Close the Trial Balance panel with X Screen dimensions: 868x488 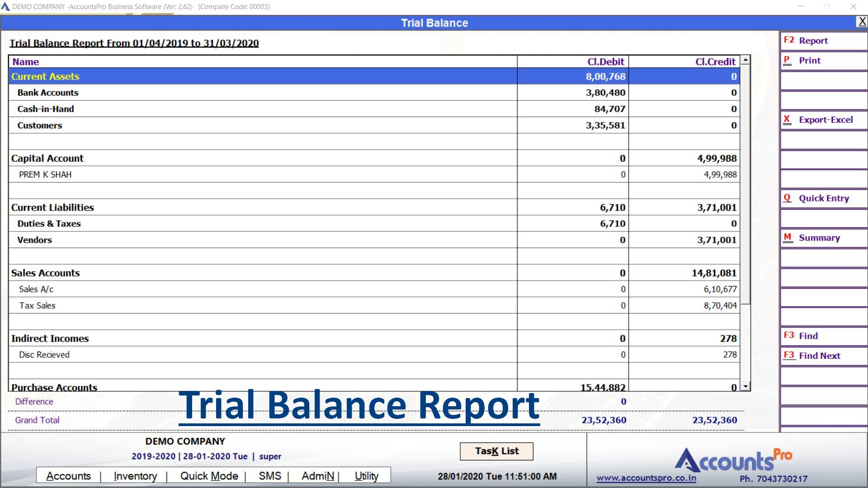point(862,22)
